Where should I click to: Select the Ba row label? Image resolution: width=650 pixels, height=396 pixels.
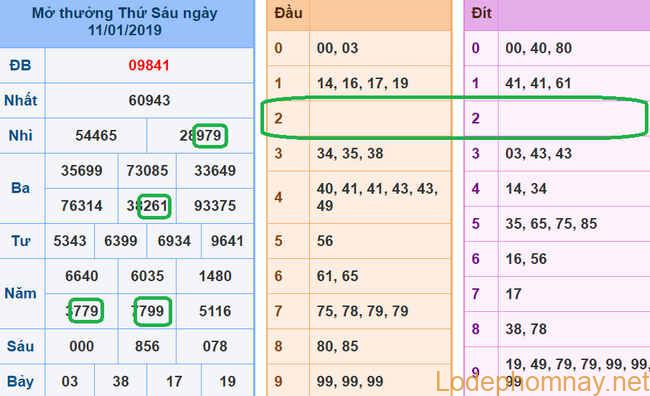point(20,188)
